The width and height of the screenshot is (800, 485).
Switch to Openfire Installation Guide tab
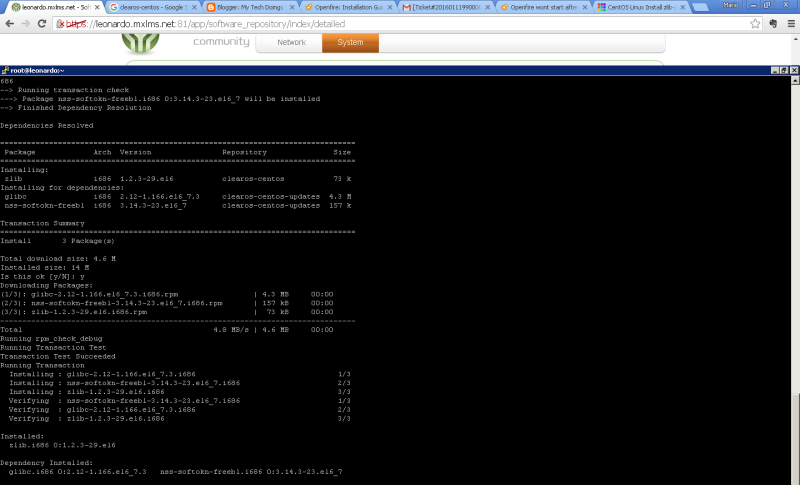click(x=347, y=7)
